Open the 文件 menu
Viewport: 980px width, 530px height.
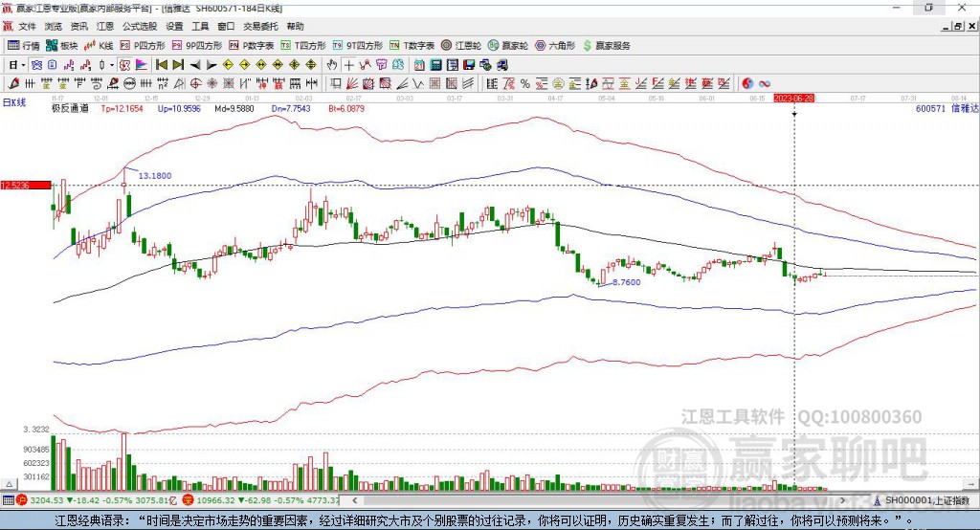pos(28,26)
